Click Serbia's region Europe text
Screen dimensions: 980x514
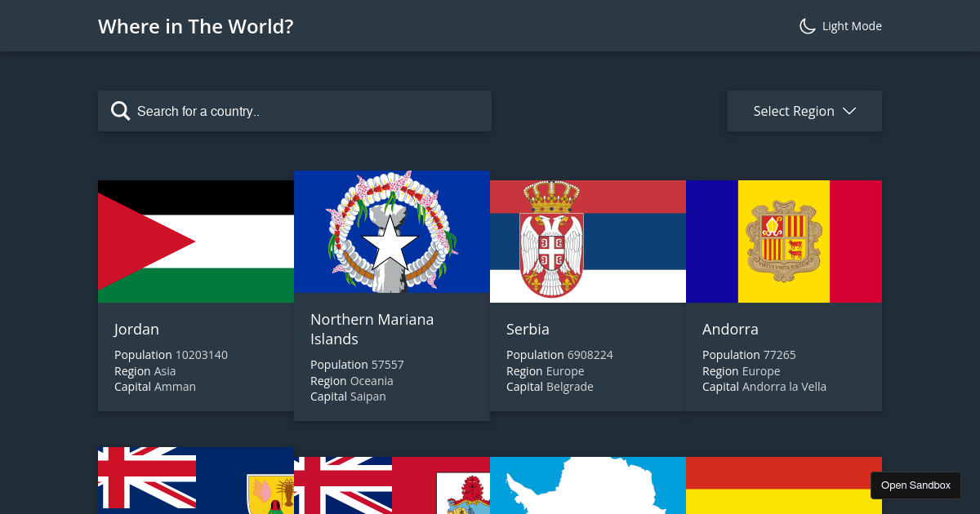pos(565,371)
